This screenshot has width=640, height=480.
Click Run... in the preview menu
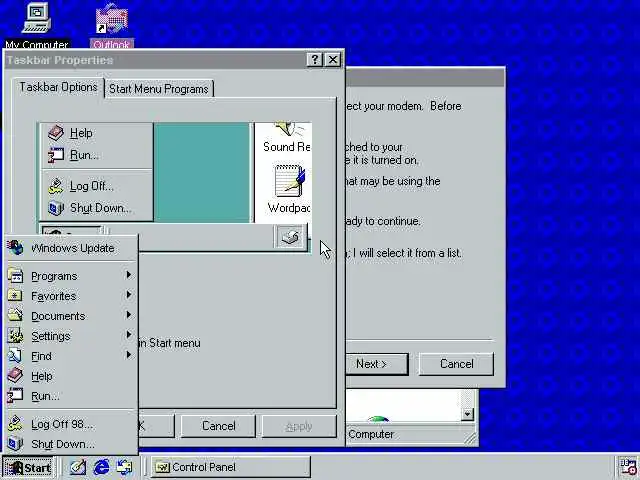point(97,155)
